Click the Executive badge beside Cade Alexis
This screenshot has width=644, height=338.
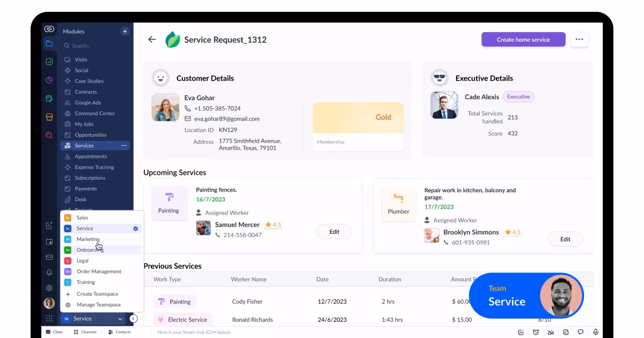518,97
